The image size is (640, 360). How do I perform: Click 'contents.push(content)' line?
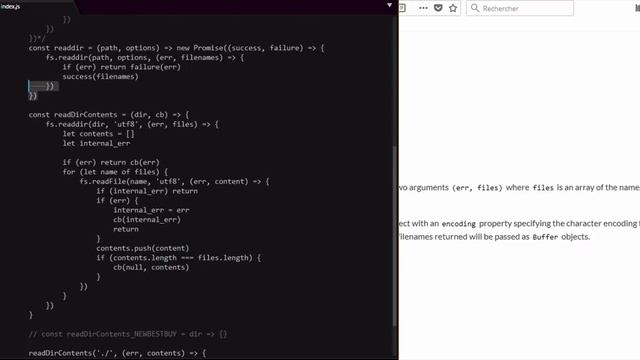click(143, 248)
